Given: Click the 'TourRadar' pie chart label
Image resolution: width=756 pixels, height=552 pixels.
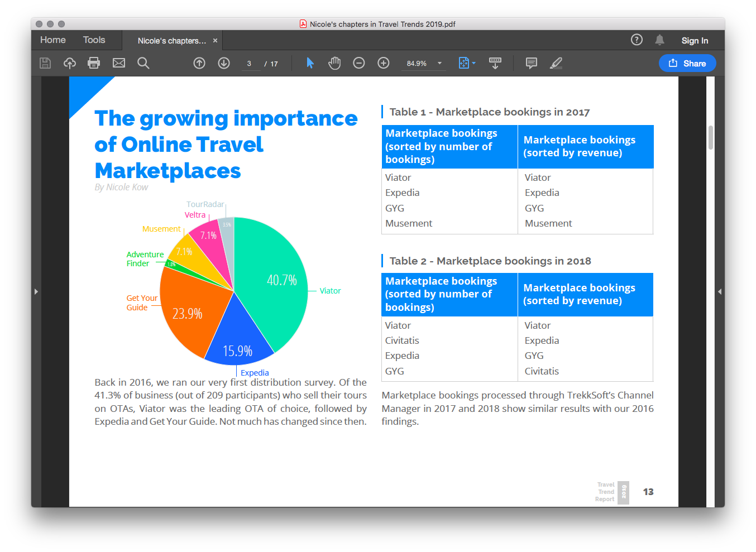Looking at the screenshot, I should click(x=205, y=204).
